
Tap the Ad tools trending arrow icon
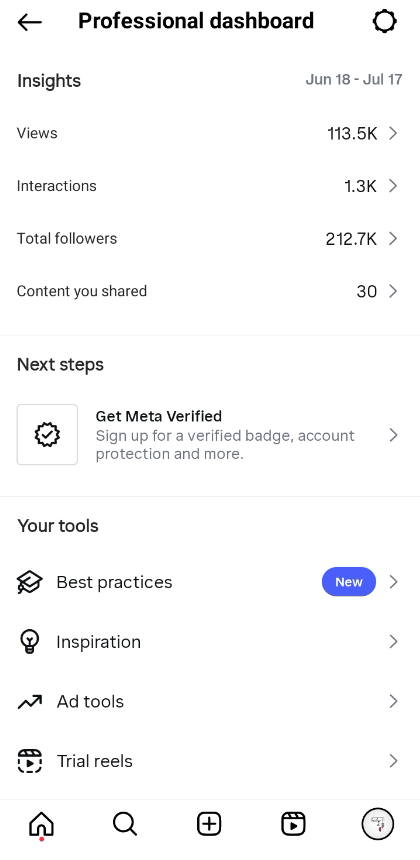pyautogui.click(x=29, y=701)
